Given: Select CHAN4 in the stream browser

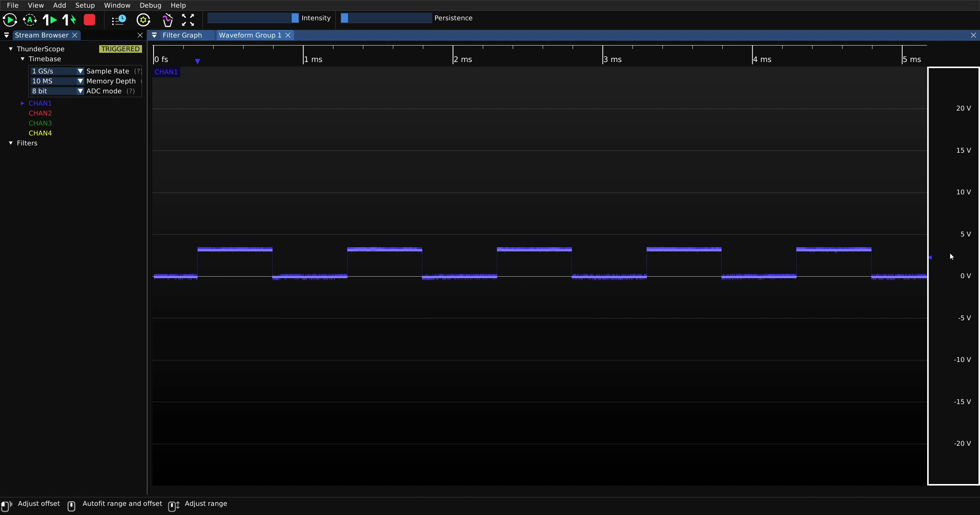Looking at the screenshot, I should point(40,133).
